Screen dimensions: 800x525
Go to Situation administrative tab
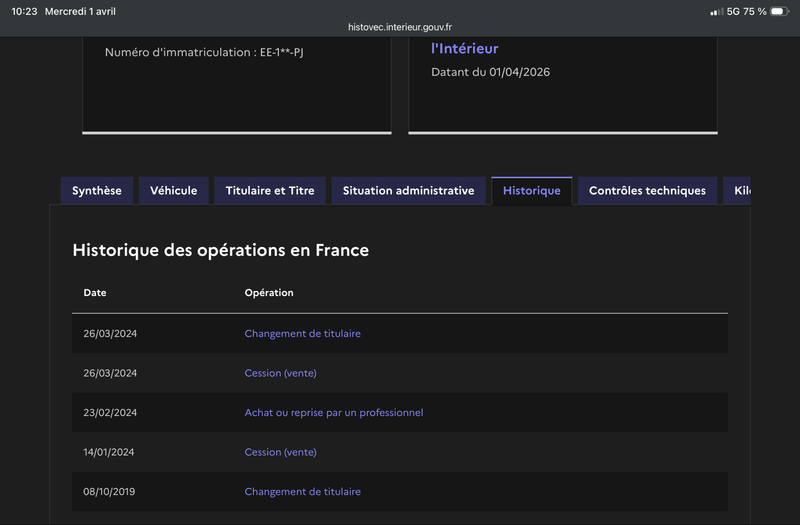(x=408, y=191)
